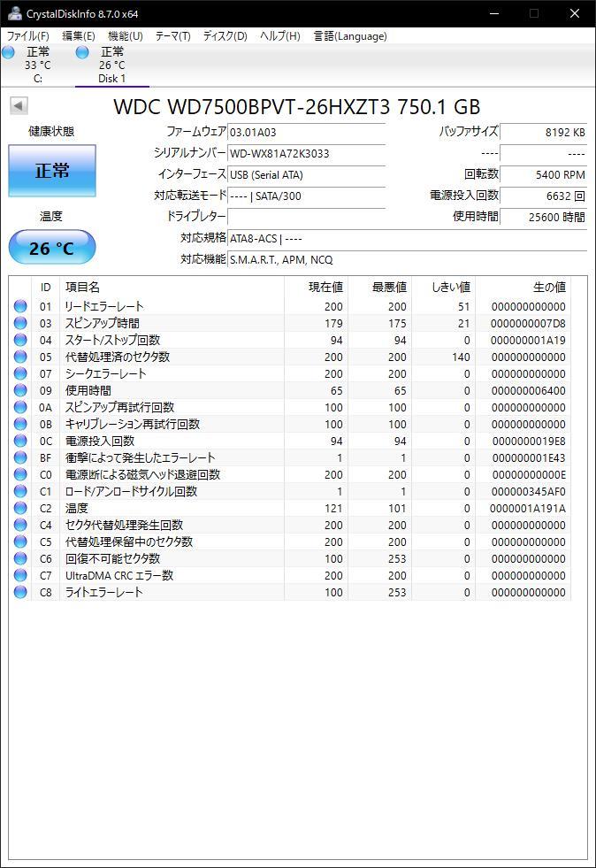Open the 言語(Language) menu
This screenshot has height=868, width=596.
(350, 36)
